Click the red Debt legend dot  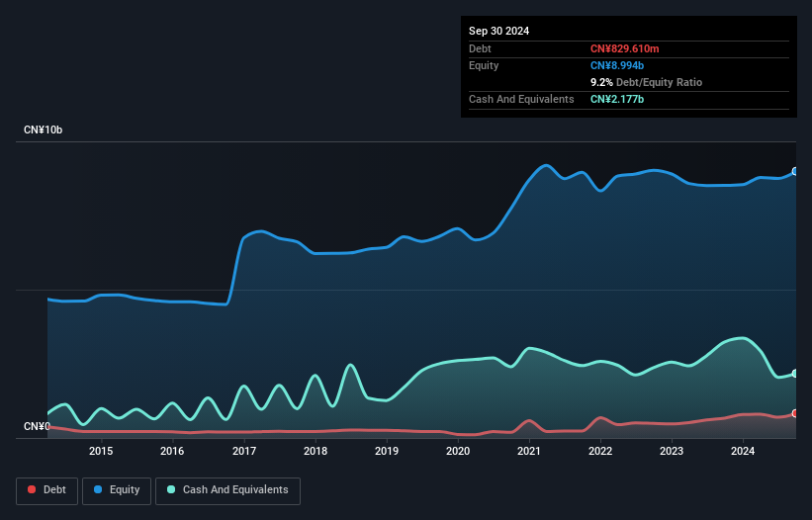point(32,489)
